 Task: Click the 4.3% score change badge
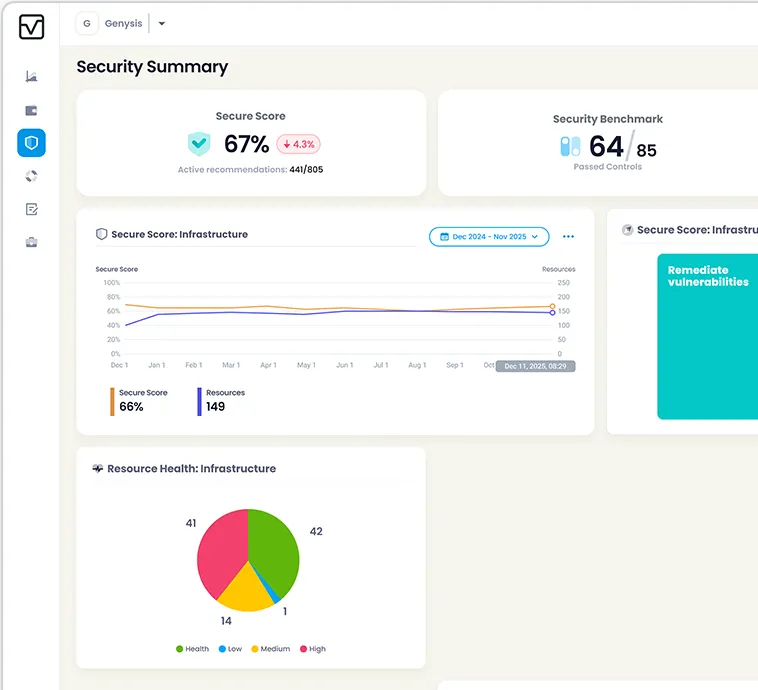[298, 144]
